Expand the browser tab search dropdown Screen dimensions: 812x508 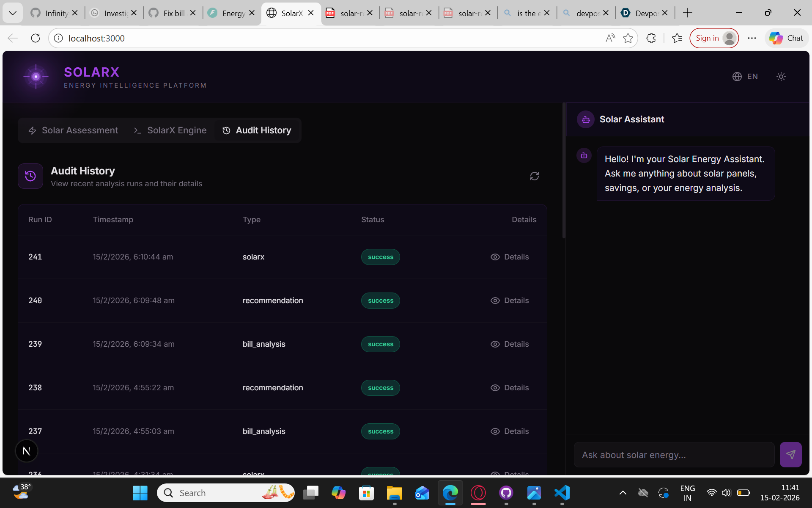pos(13,13)
